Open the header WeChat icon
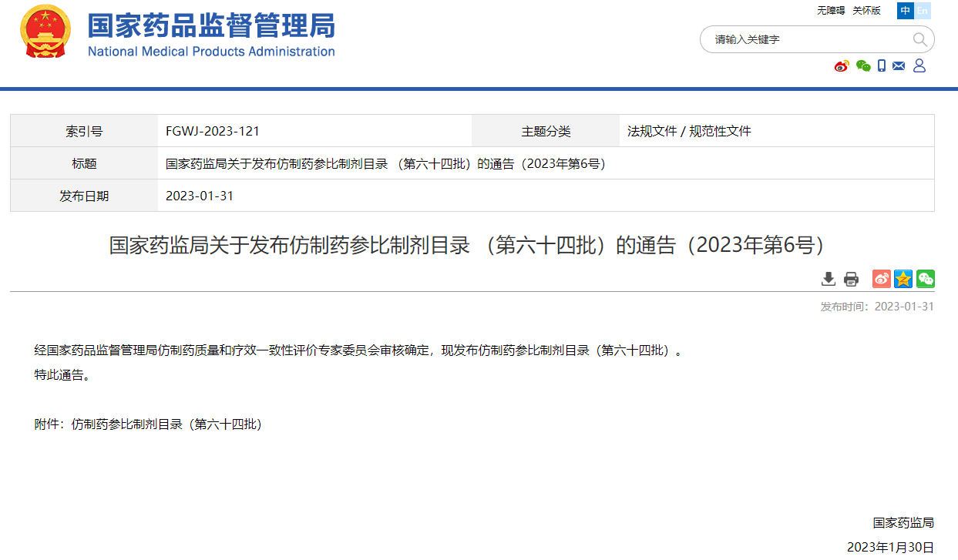Image resolution: width=958 pixels, height=560 pixels. (863, 66)
